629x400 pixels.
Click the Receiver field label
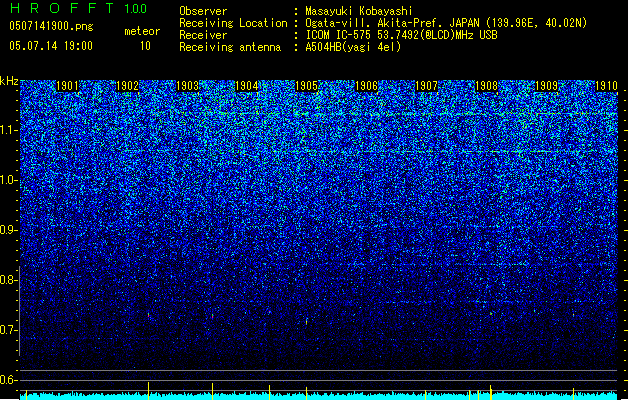click(x=203, y=35)
